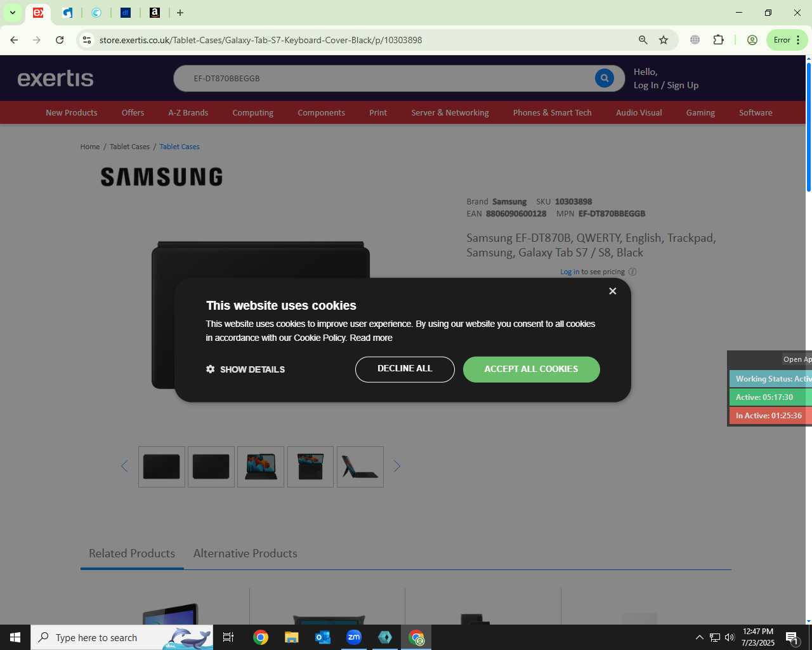Click the zoom magnifier icon in address bar
The image size is (812, 650).
(643, 40)
